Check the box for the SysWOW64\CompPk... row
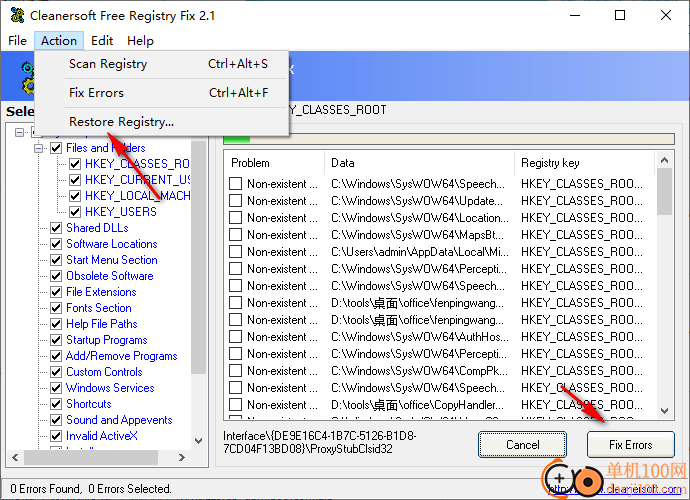Screen dimensions: 690x500 (235, 371)
